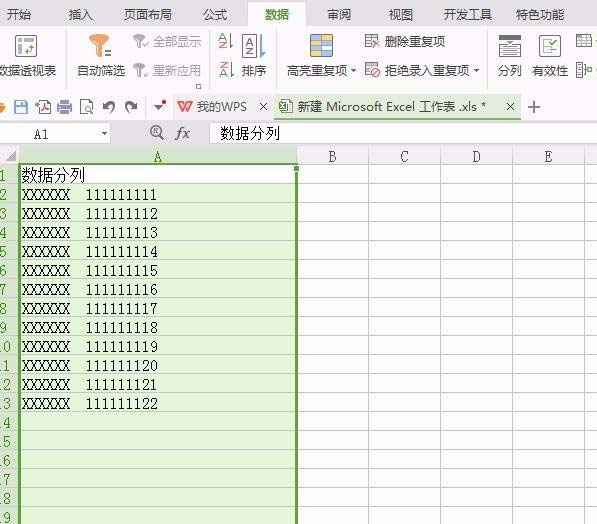Switch to the 视图 ribbon tab
The image size is (597, 524).
[401, 14]
